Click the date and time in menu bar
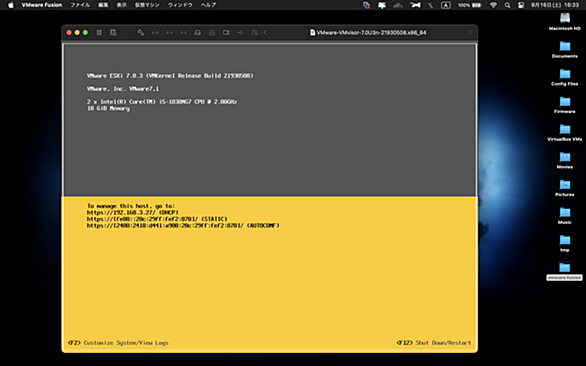 coord(555,5)
